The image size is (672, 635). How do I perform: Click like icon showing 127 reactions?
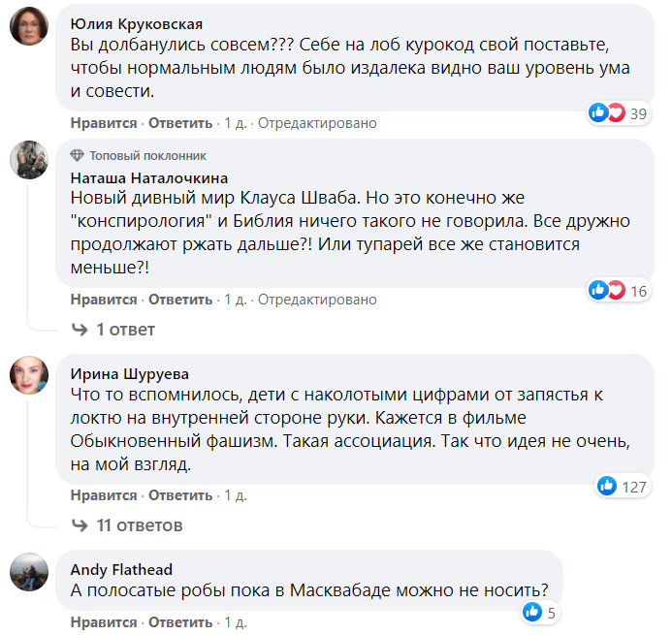click(607, 486)
